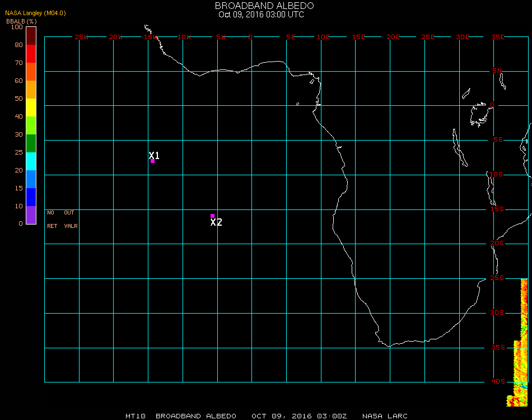Click the dark green 25-30% legend swatch

pyautogui.click(x=31, y=143)
